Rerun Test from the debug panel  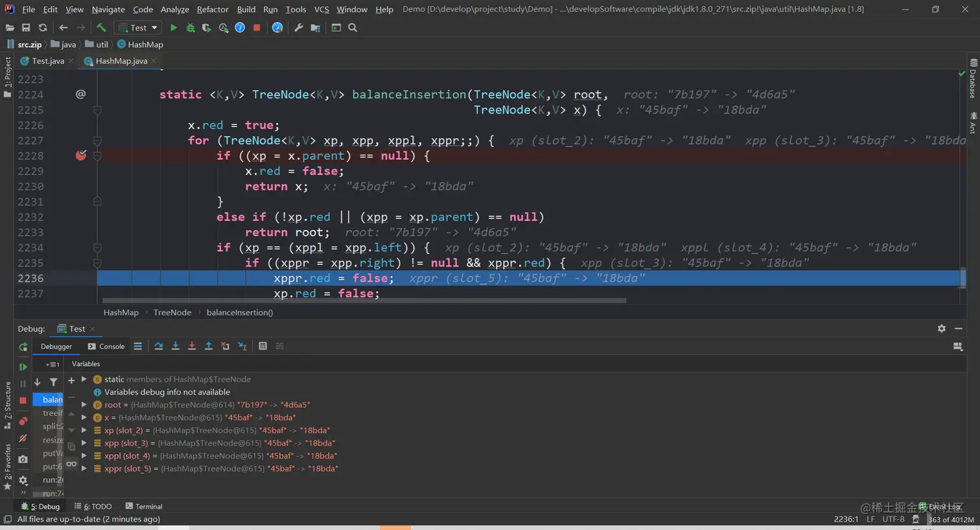(x=23, y=347)
